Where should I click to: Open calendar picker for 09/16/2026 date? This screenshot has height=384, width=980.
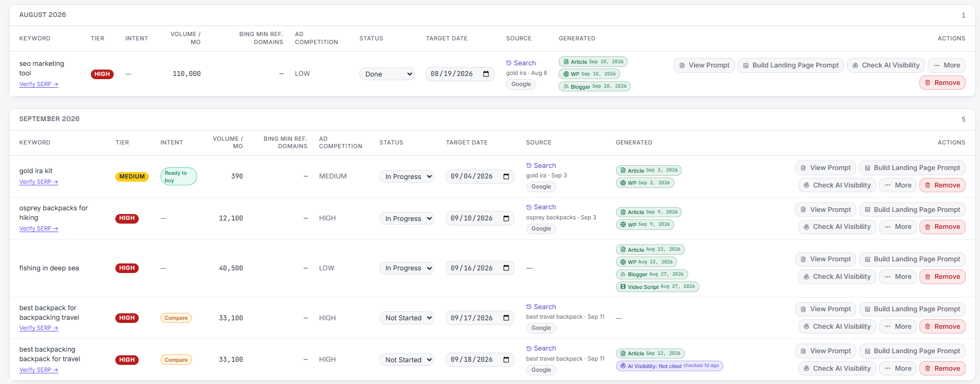coord(506,268)
